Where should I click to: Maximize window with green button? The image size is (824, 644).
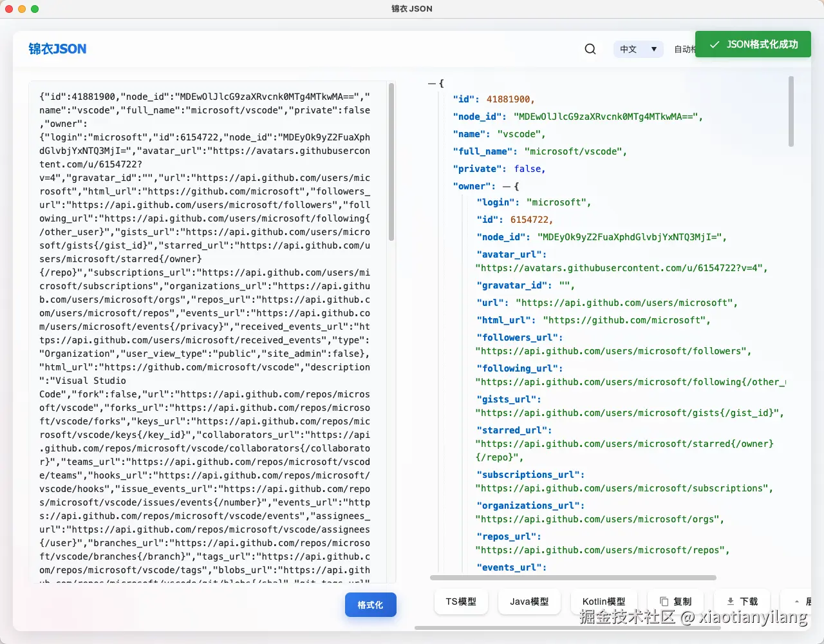click(x=35, y=9)
